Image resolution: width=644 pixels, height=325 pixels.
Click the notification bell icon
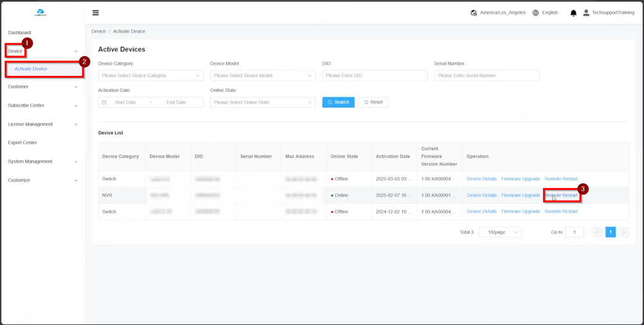click(573, 13)
